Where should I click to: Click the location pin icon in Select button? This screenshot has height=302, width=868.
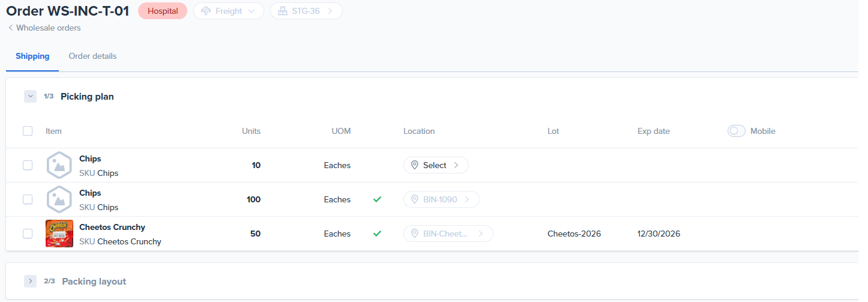pyautogui.click(x=414, y=165)
